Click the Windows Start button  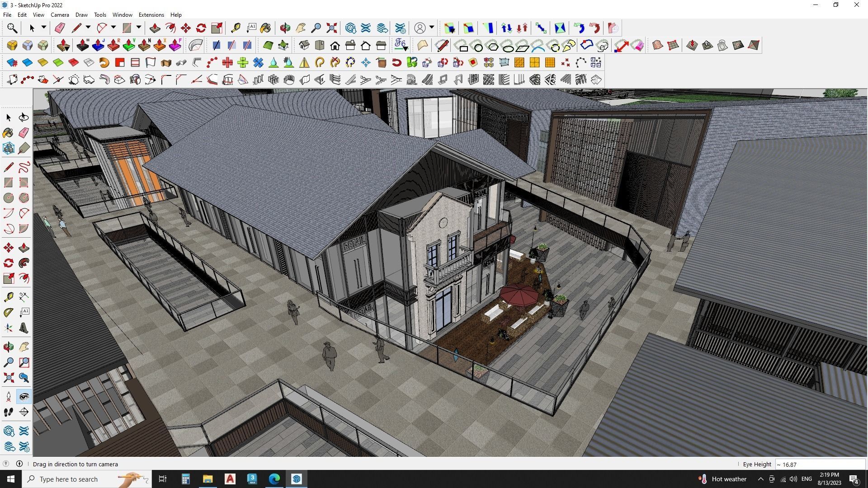11,479
